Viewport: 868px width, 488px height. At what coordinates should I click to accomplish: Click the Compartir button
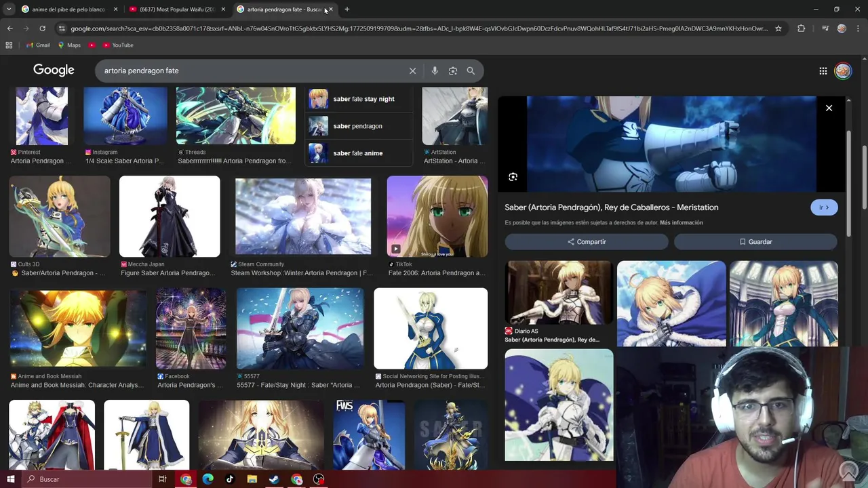[587, 242]
